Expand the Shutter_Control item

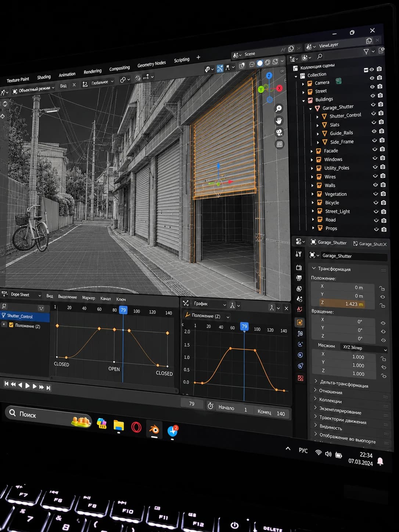coord(317,117)
